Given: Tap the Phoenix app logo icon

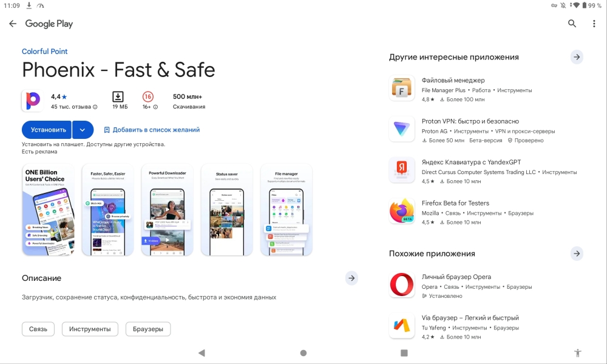Looking at the screenshot, I should pos(33,101).
